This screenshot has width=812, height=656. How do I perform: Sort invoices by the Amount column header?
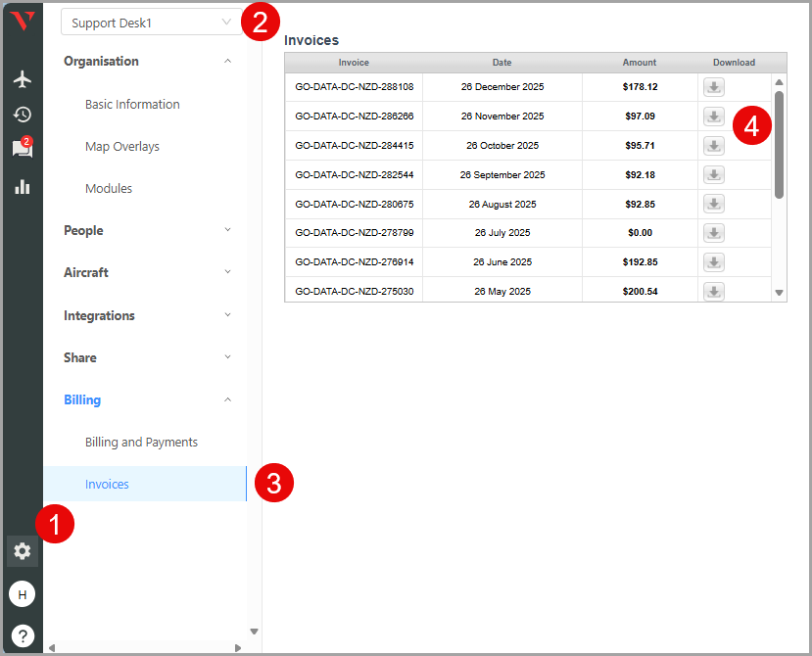pos(640,63)
